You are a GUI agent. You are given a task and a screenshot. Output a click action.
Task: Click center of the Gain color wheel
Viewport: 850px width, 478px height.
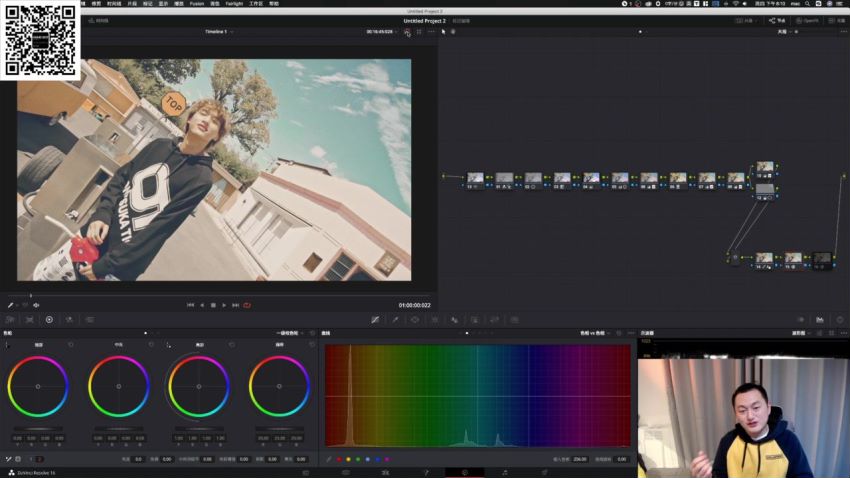coord(198,386)
